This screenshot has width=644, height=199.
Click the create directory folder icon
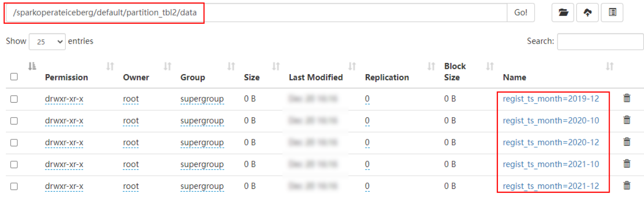click(563, 13)
